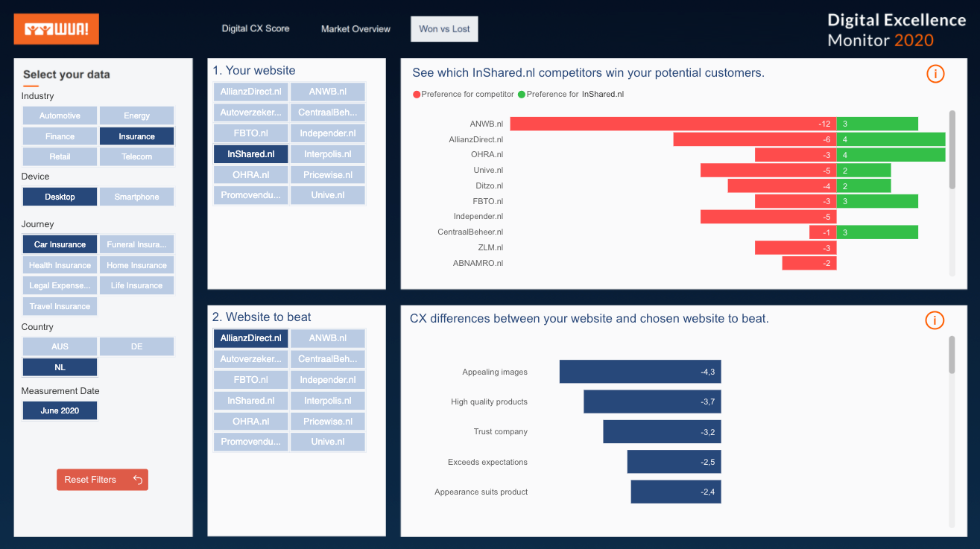The height and width of the screenshot is (549, 980).
Task: Select Telecom industry filter
Action: 136,156
